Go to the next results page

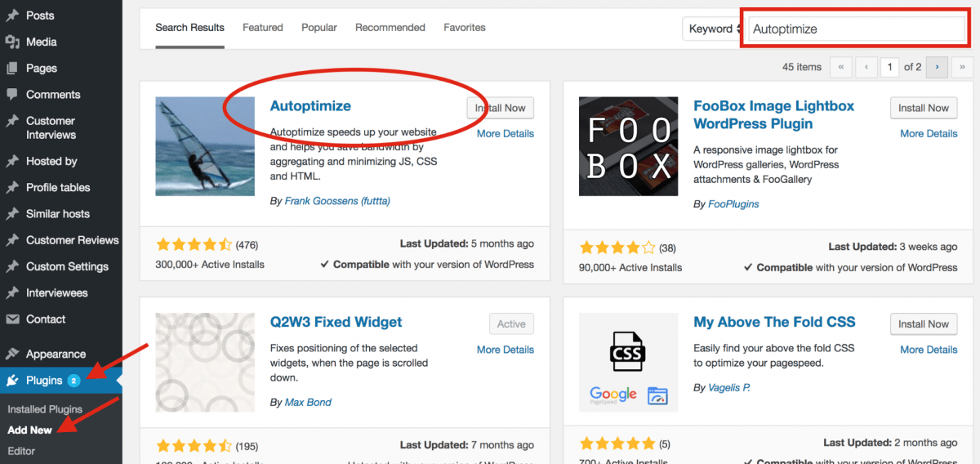938,67
